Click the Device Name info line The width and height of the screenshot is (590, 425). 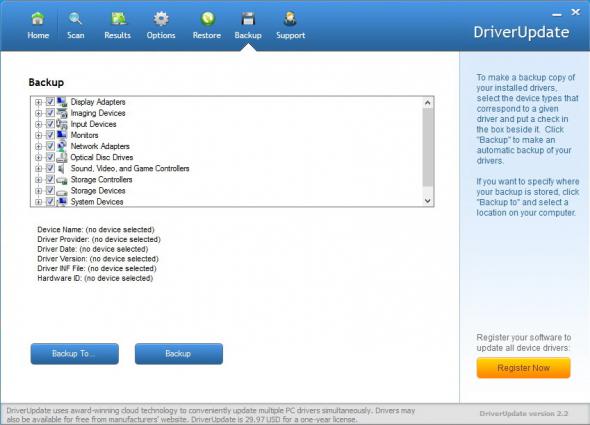(x=96, y=230)
